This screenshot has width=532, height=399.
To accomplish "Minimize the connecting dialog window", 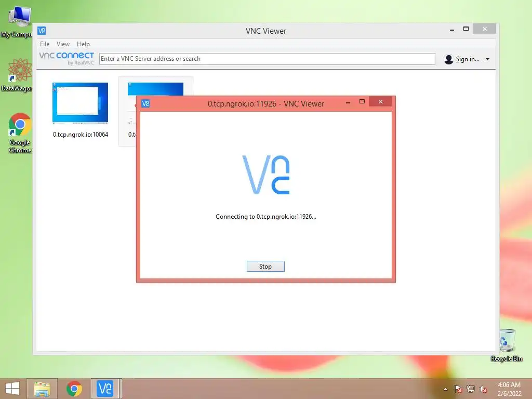I will (348, 102).
